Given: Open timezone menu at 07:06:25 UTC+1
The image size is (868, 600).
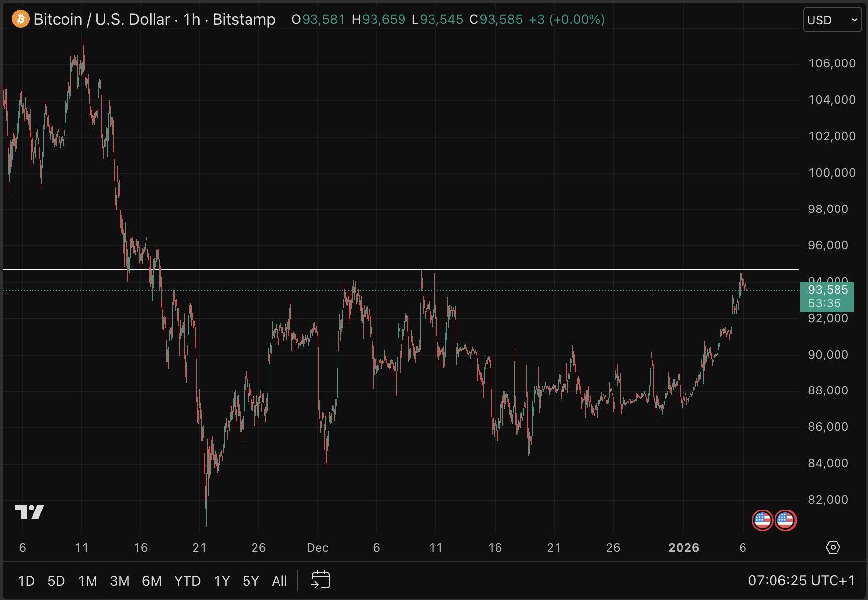Looking at the screenshot, I should coord(801,581).
